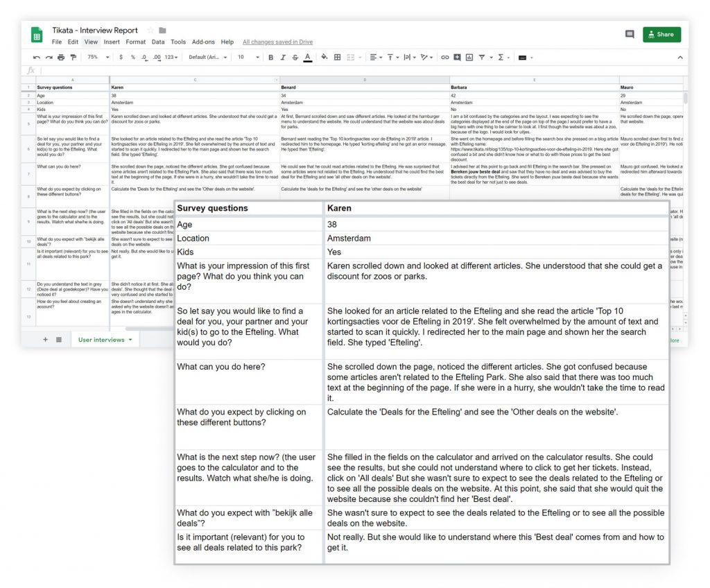Star the Tikata - Interview Report document
The width and height of the screenshot is (710, 588).
point(150,31)
